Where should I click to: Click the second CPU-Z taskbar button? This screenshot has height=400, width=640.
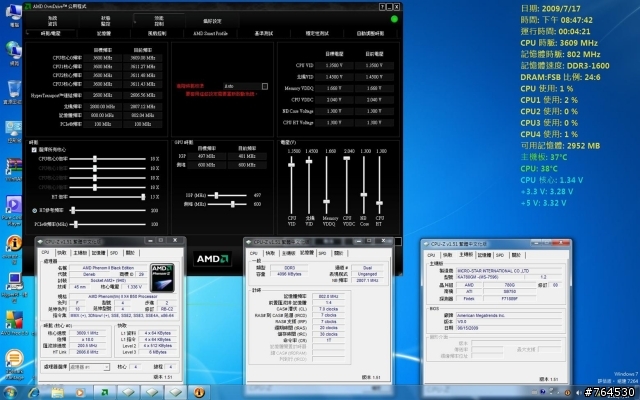pyautogui.click(x=152, y=393)
